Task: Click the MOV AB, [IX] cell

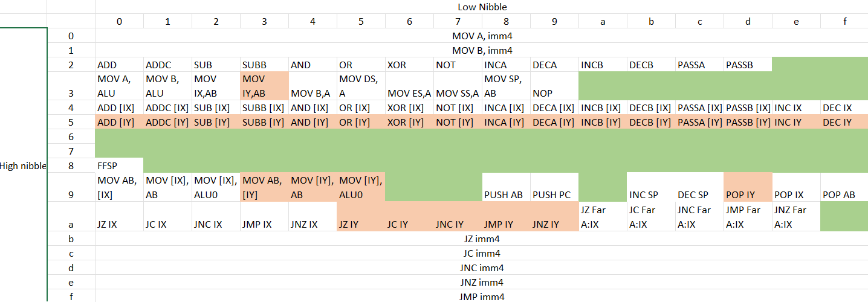Action: coord(119,188)
